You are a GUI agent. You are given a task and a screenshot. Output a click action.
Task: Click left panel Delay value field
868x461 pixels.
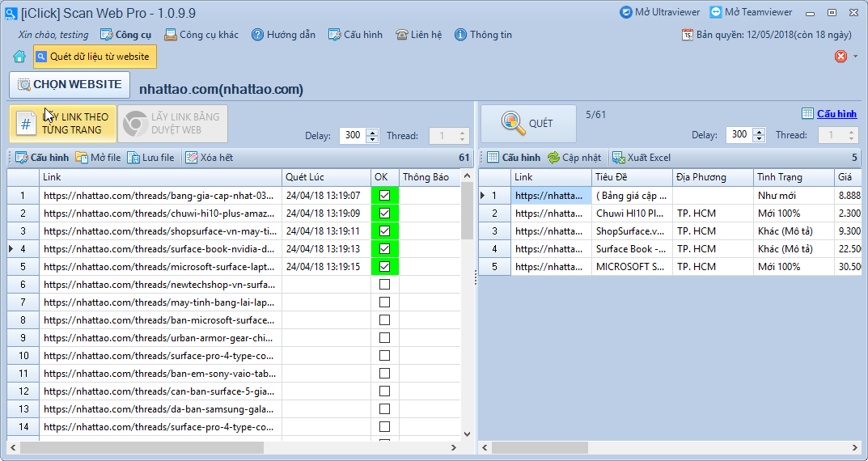coord(353,135)
